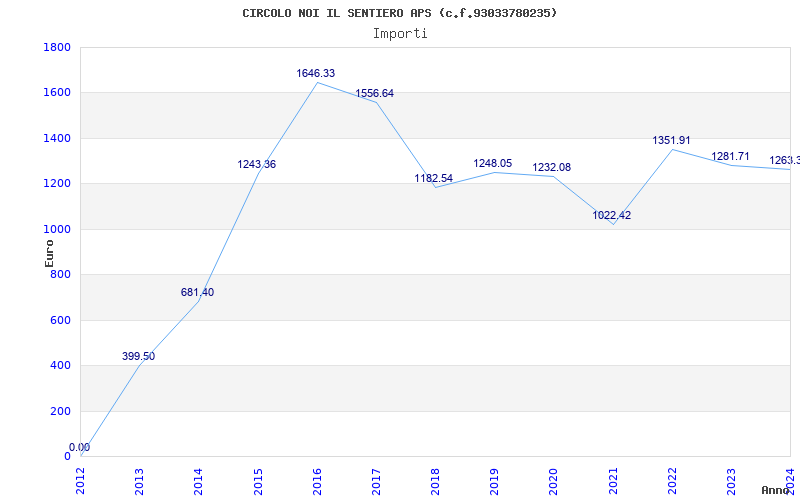Select the 1281.71 data label

coord(730,157)
